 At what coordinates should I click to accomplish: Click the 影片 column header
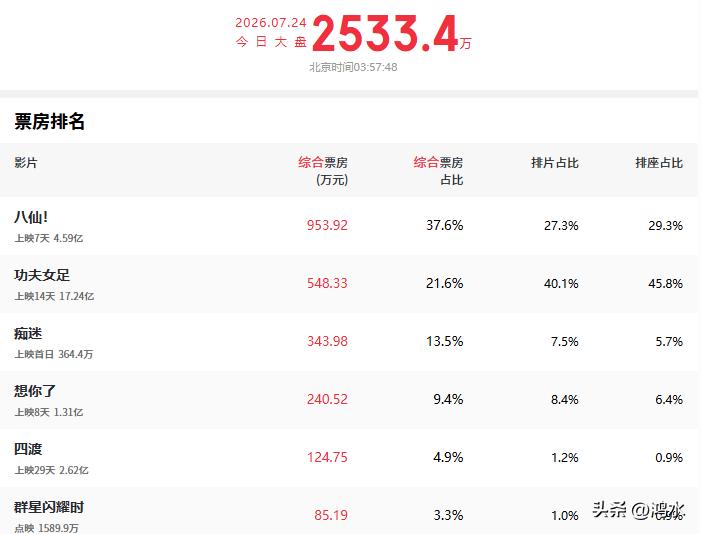click(25, 162)
